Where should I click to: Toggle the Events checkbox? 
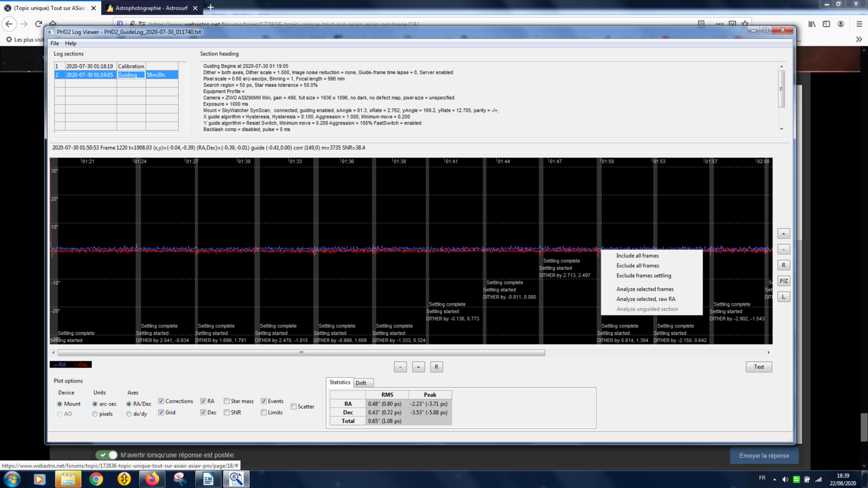[264, 401]
